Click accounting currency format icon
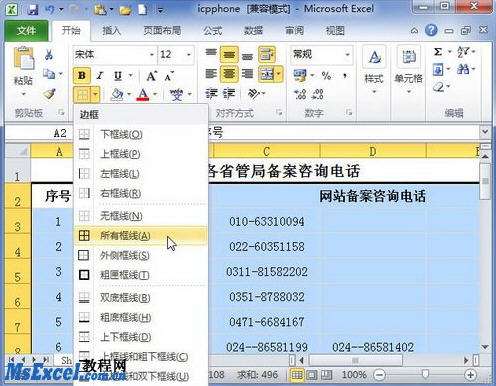 pyautogui.click(x=300, y=76)
